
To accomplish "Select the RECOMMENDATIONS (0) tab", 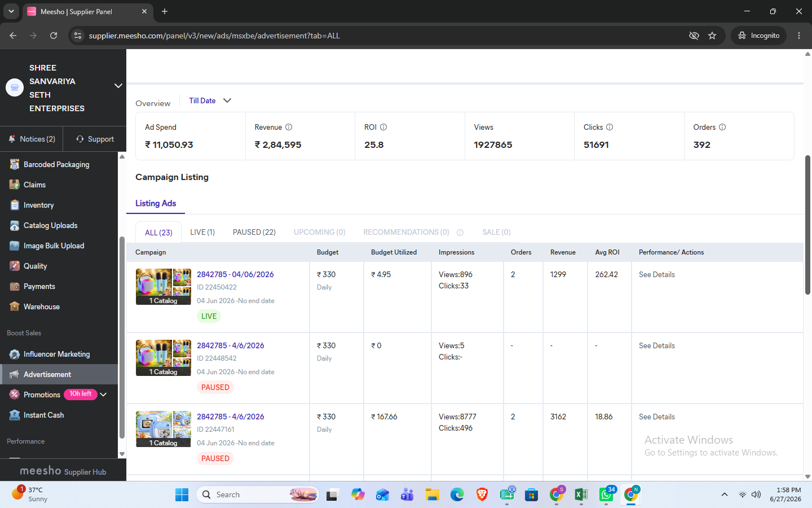I will (406, 232).
